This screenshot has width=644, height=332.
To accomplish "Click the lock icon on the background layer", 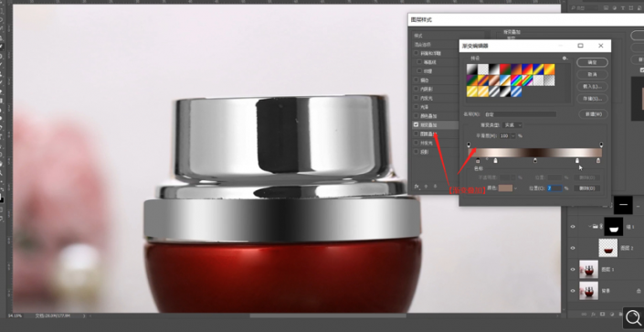I will point(639,291).
